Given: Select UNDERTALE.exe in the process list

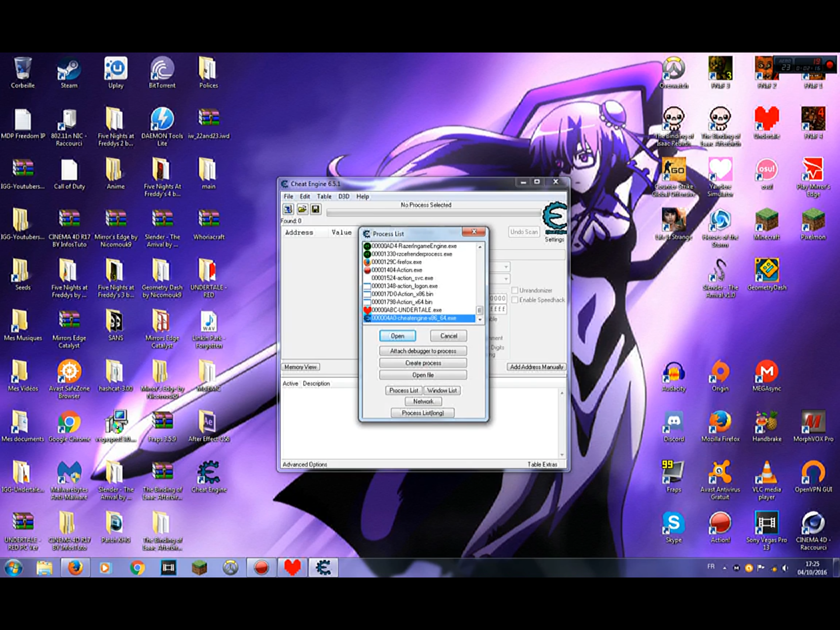Looking at the screenshot, I should [x=406, y=310].
